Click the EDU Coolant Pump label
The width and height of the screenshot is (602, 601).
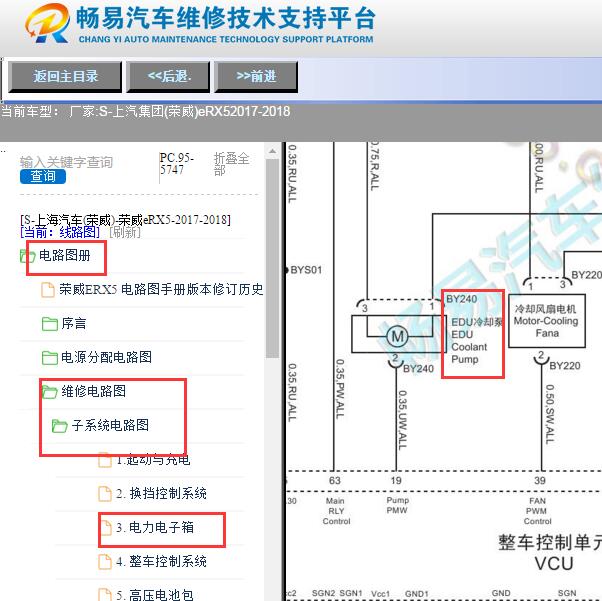coord(475,340)
